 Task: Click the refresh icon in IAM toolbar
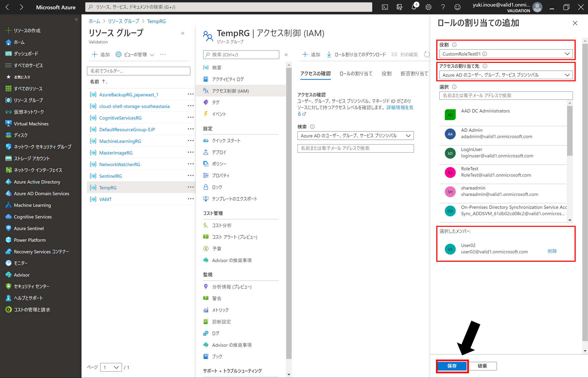point(427,54)
